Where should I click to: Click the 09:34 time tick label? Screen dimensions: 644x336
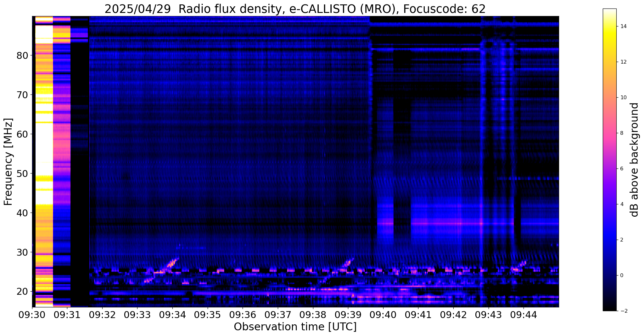[x=172, y=315]
